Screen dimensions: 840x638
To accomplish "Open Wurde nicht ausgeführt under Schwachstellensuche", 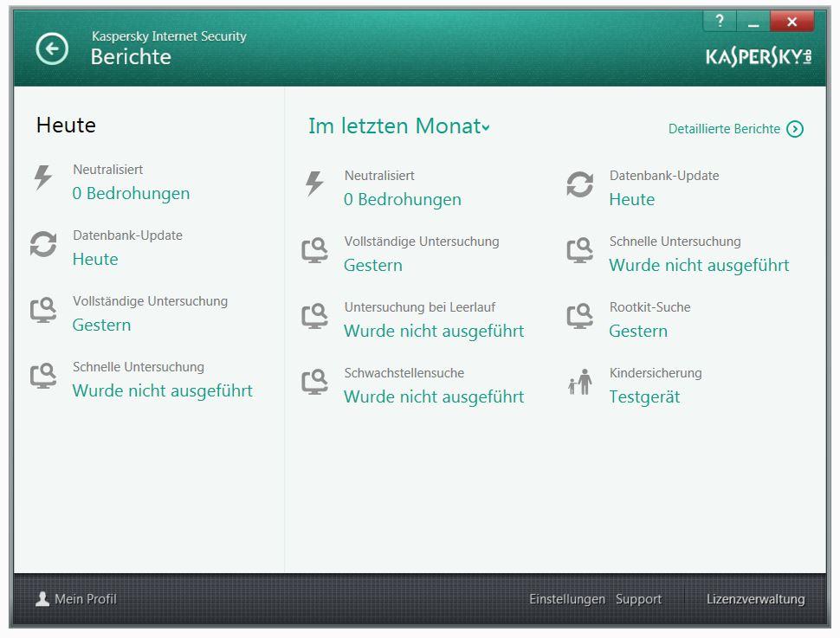I will click(434, 397).
